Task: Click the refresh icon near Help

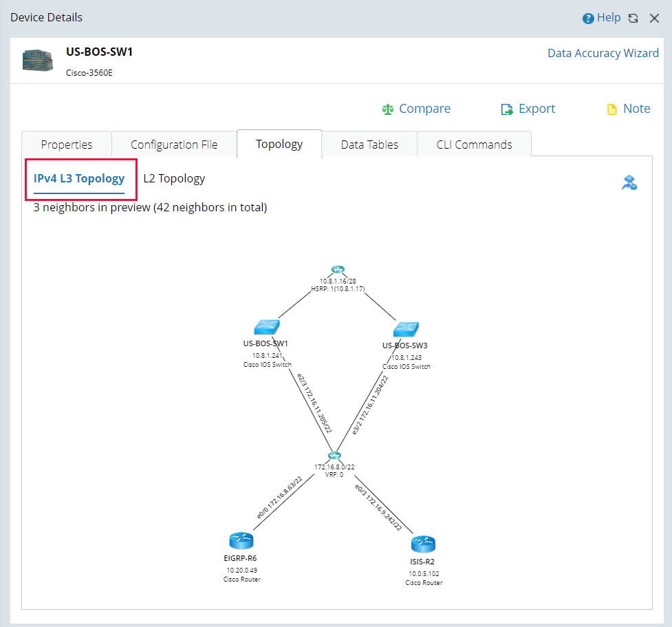Action: pyautogui.click(x=633, y=18)
